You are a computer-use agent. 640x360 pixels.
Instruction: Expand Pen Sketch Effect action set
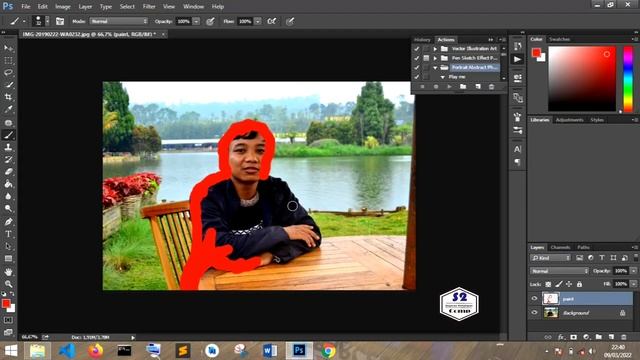(x=435, y=58)
